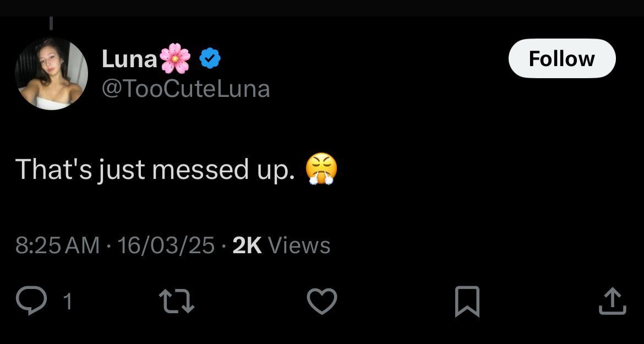Click the blue verified badge
This screenshot has width=644, height=344.
point(210,59)
